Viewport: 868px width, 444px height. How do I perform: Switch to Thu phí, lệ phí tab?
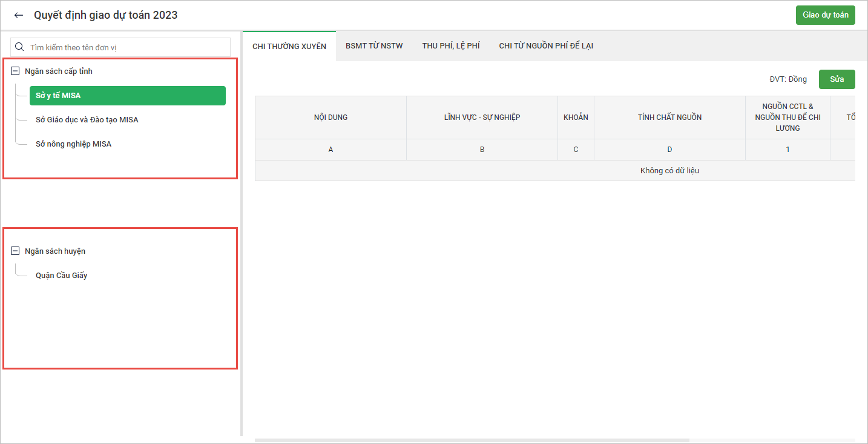click(x=451, y=46)
